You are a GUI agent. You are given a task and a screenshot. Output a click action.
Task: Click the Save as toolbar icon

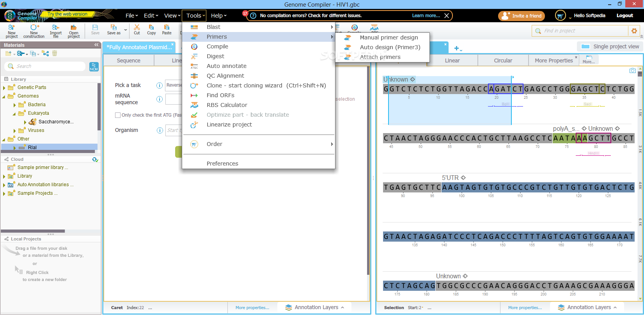(x=114, y=30)
